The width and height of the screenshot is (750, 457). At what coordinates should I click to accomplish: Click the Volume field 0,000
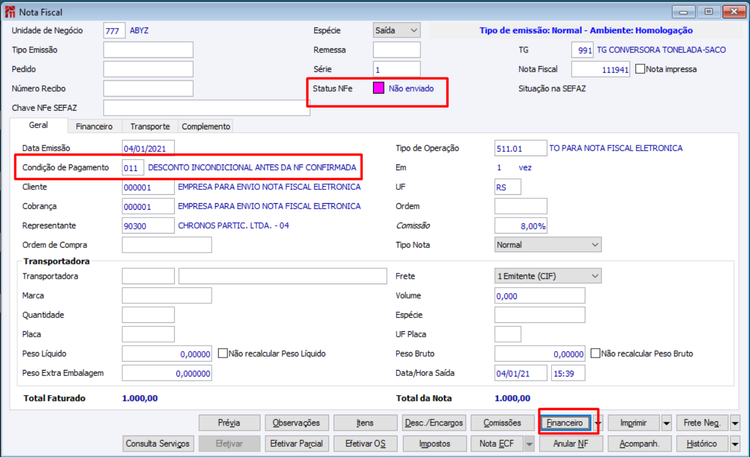[540, 296]
